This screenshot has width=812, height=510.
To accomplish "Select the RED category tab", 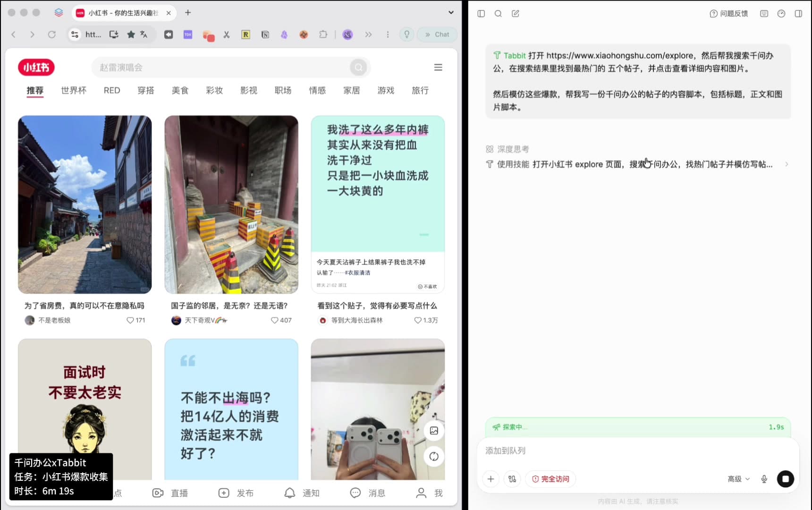I will (x=112, y=90).
